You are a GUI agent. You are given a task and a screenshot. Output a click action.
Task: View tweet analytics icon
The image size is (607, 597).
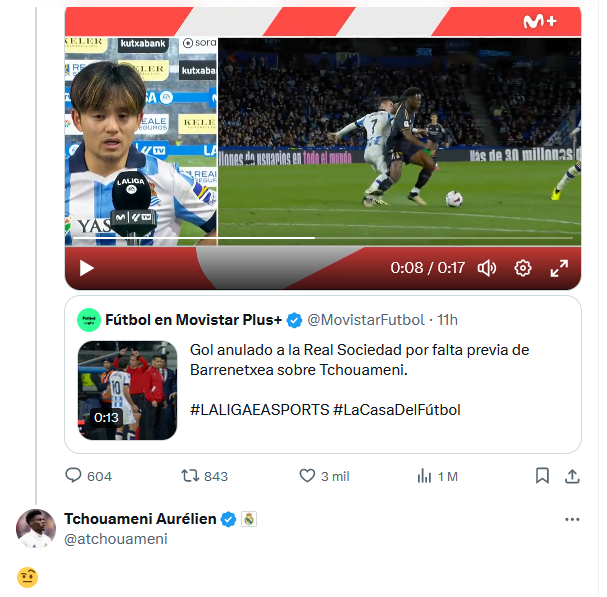424,476
